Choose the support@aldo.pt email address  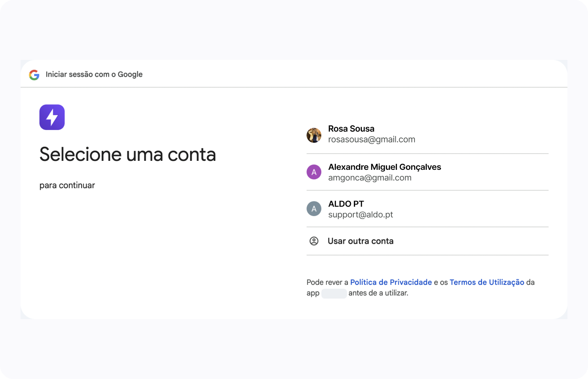(x=361, y=215)
